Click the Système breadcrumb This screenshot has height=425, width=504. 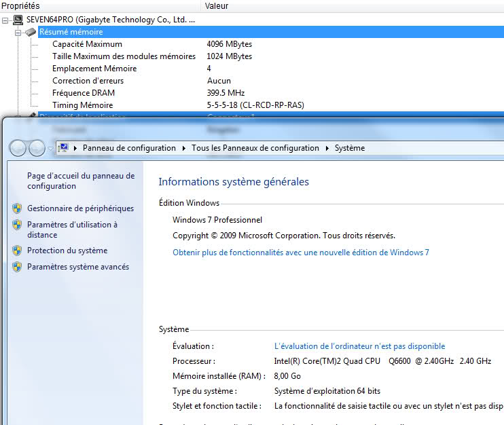[350, 148]
